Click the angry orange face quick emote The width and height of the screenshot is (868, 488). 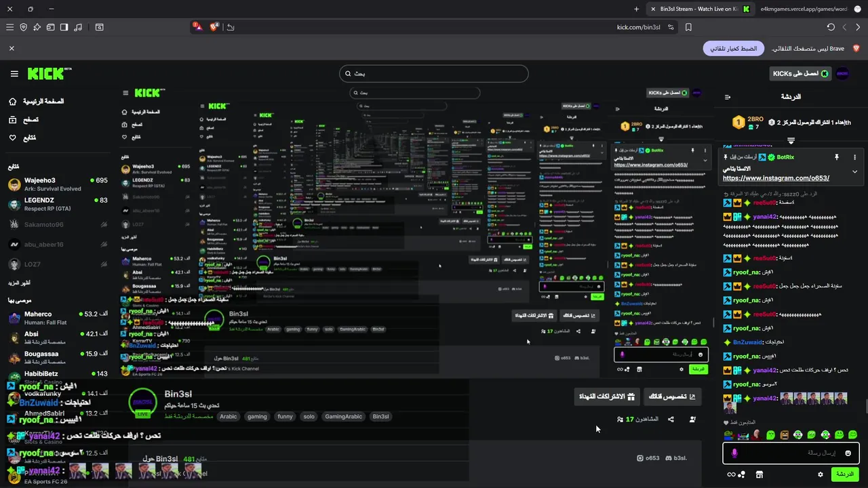785,434
